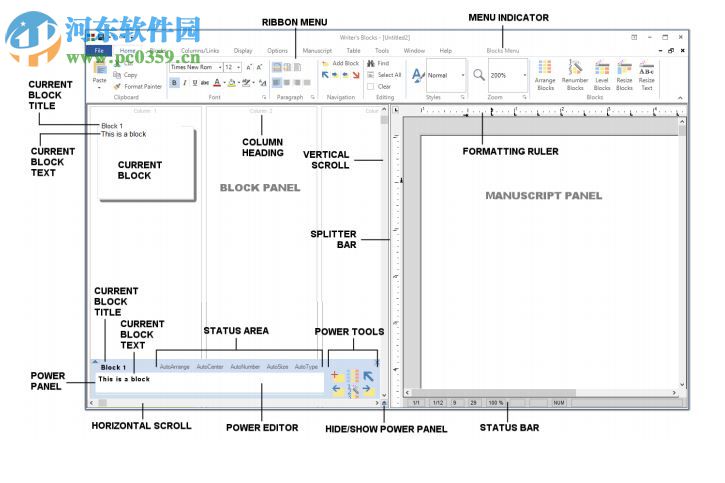Hide the power panel using bottom arrow
This screenshot has height=483, width=725.
pos(384,403)
